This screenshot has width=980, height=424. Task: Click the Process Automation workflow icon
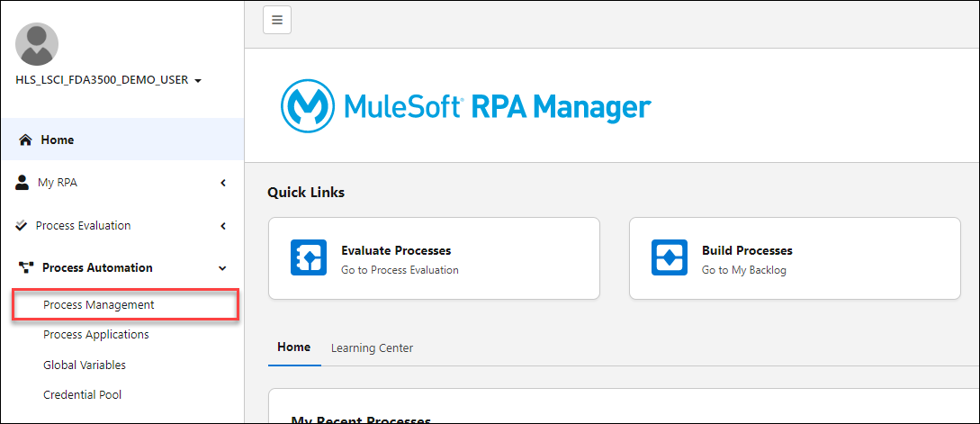pos(25,267)
